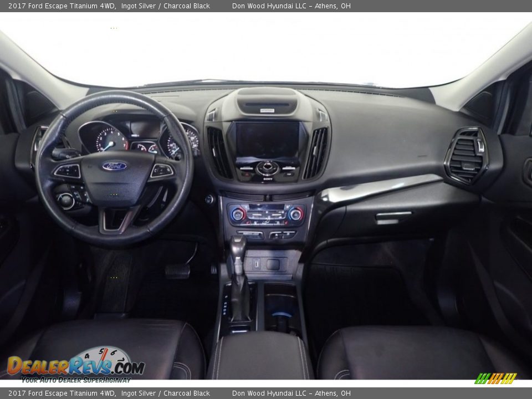Viewport: 532px width, 399px height.
Task: Select the Ingot Silver / Charcoal Black label
Action: point(166,6)
